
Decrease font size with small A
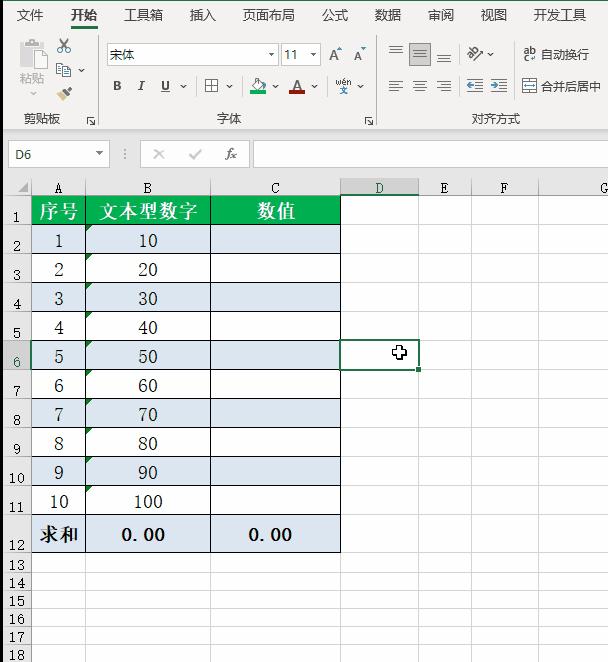pos(359,54)
